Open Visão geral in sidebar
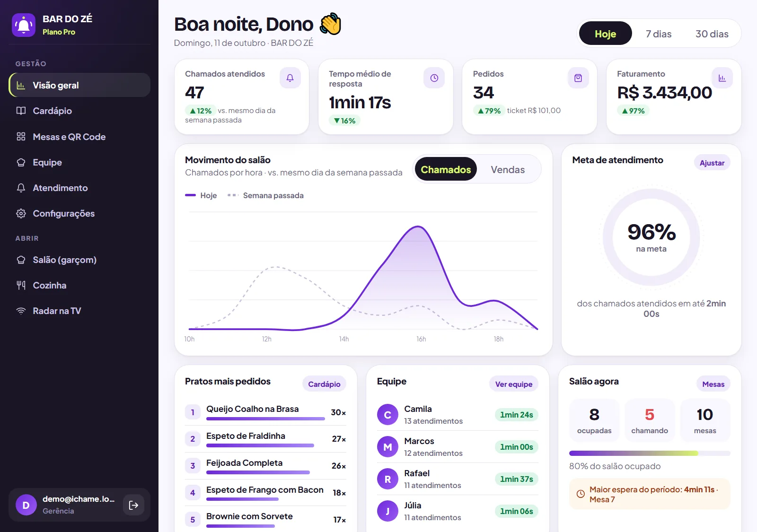This screenshot has height=532, width=757. (x=79, y=85)
